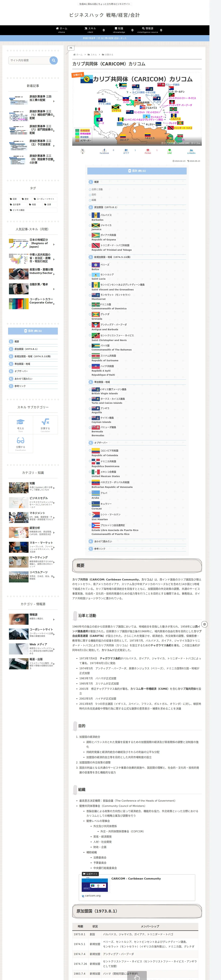Expand the 知識 menu dropdown arrow
This screenshot has width=221, height=980.
click(x=132, y=30)
